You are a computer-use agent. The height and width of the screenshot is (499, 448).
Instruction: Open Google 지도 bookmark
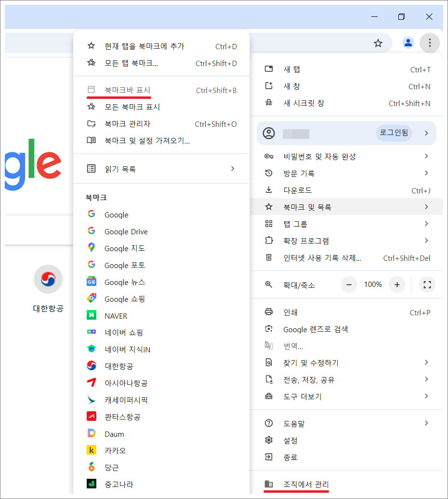tap(161, 248)
